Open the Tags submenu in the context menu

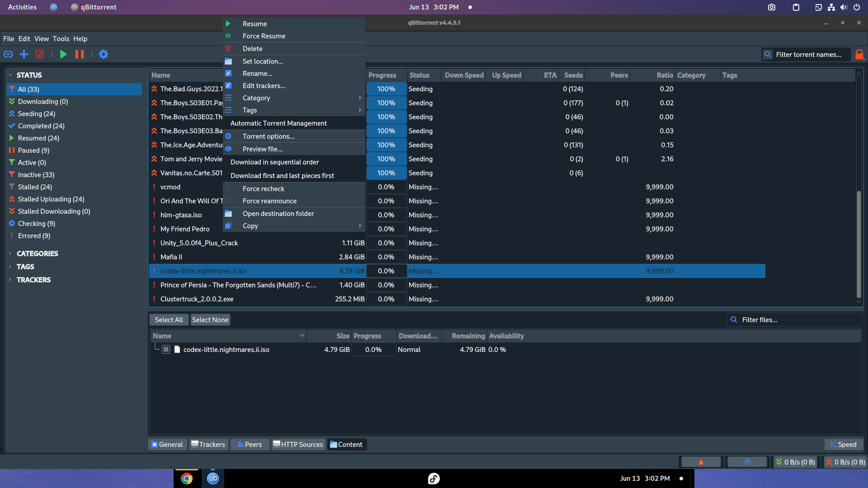click(x=294, y=110)
